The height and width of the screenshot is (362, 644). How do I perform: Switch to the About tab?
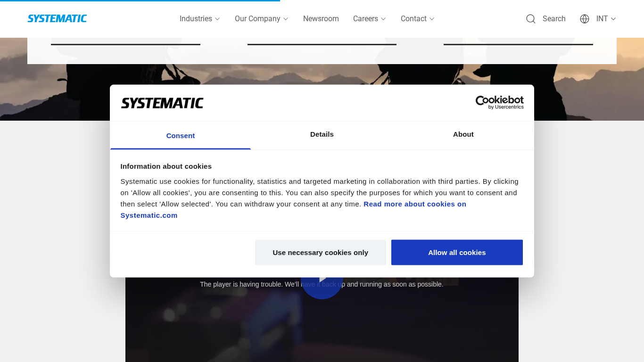pos(463,134)
